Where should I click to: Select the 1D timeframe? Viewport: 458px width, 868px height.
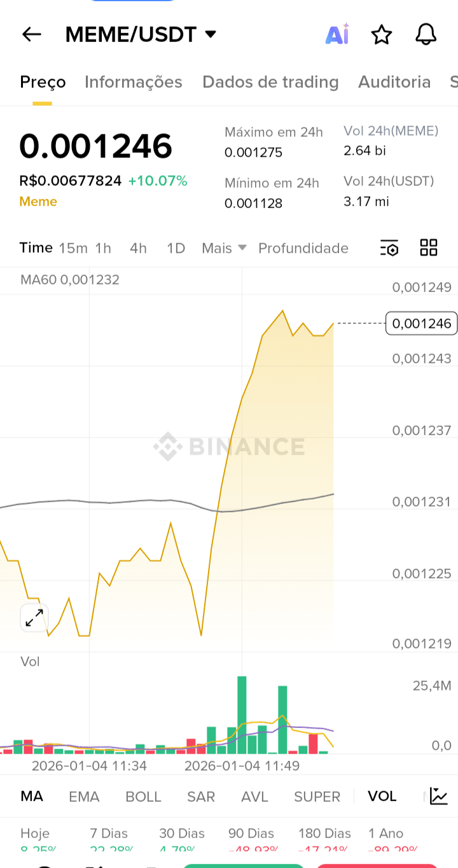176,248
